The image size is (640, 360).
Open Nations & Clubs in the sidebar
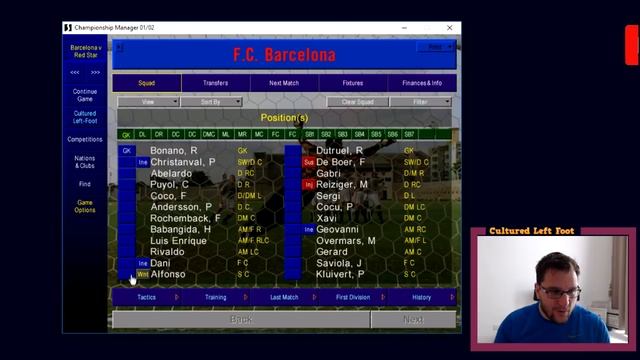(85, 162)
